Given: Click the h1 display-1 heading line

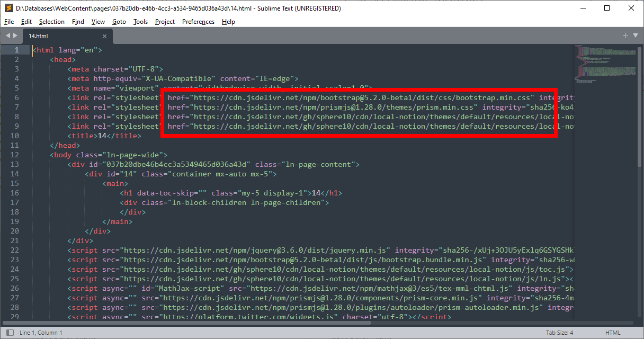Looking at the screenshot, I should pyautogui.click(x=231, y=193).
